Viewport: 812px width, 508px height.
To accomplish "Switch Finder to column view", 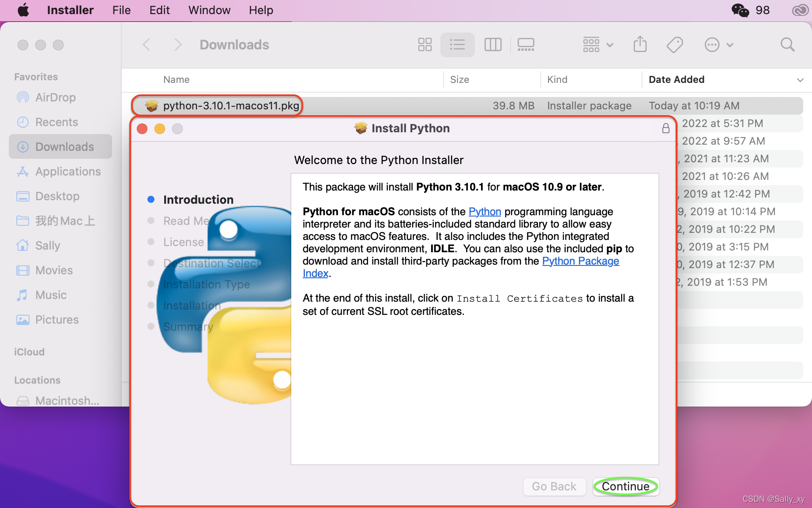I will [493, 45].
